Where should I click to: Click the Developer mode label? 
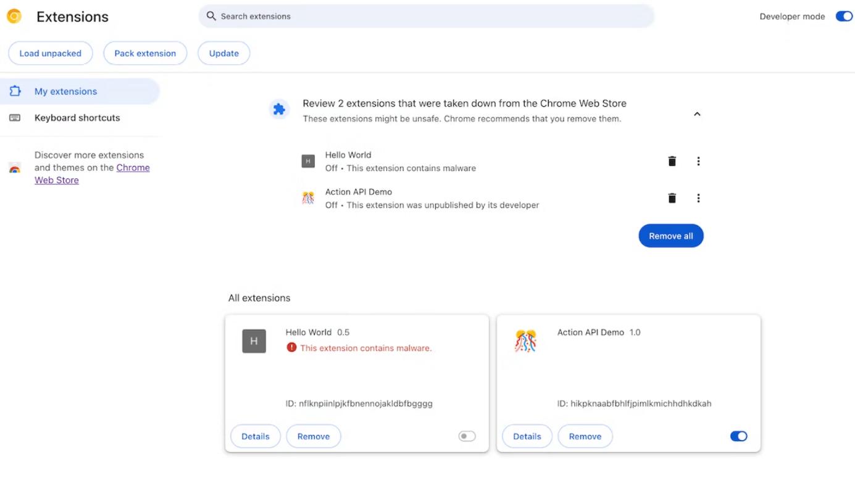[792, 17]
